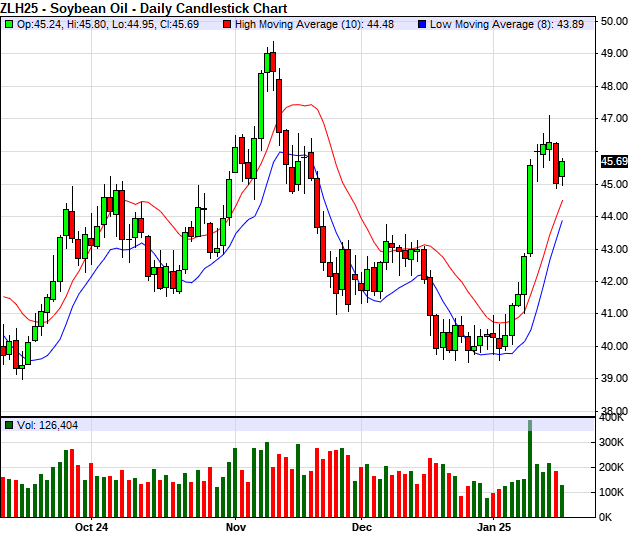Click the 40.00 price axis label
This screenshot has height=536, width=640.
615,347
